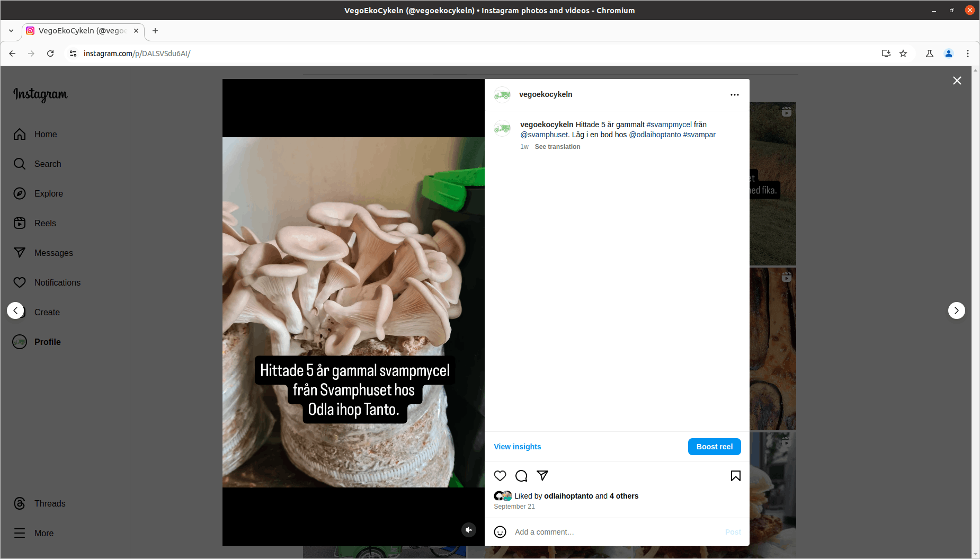Click vegoekocykeln username in caption
Viewport: 980px width, 559px height.
pyautogui.click(x=547, y=125)
